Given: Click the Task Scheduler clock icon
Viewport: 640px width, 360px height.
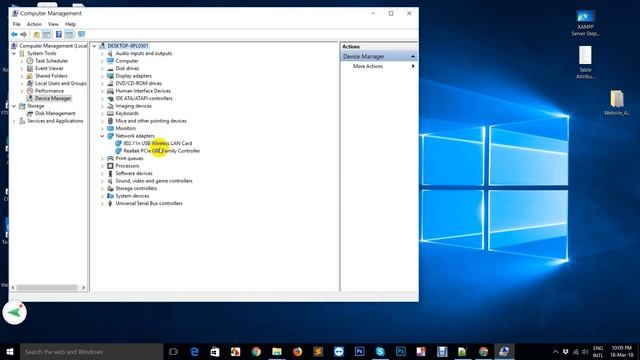Looking at the screenshot, I should (30, 61).
